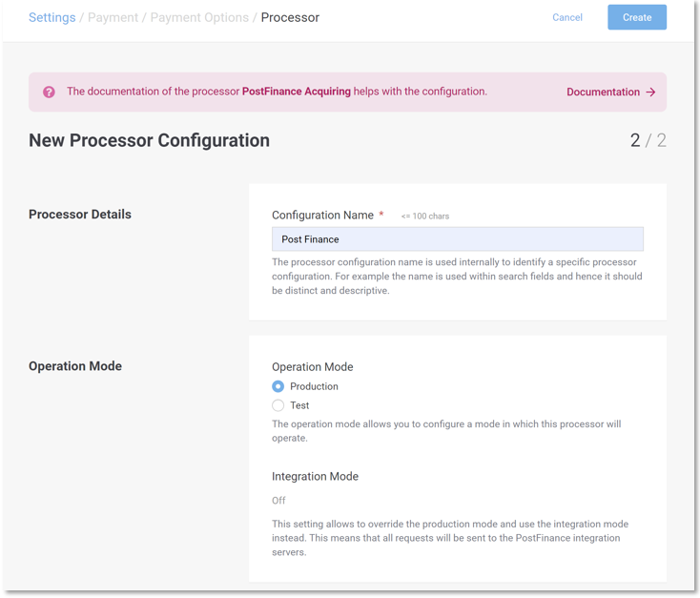Click the New Processor Configuration heading
This screenshot has width=700, height=598.
click(x=149, y=140)
